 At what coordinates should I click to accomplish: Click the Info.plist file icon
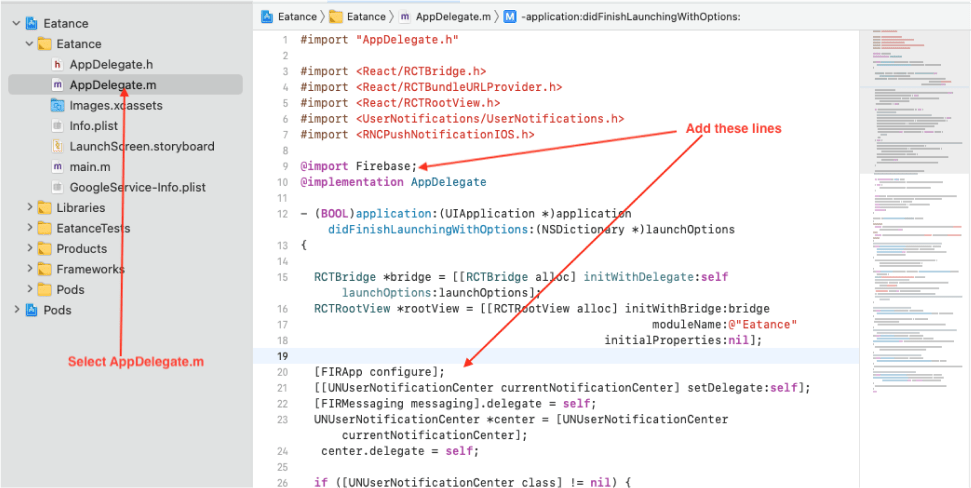coord(58,126)
